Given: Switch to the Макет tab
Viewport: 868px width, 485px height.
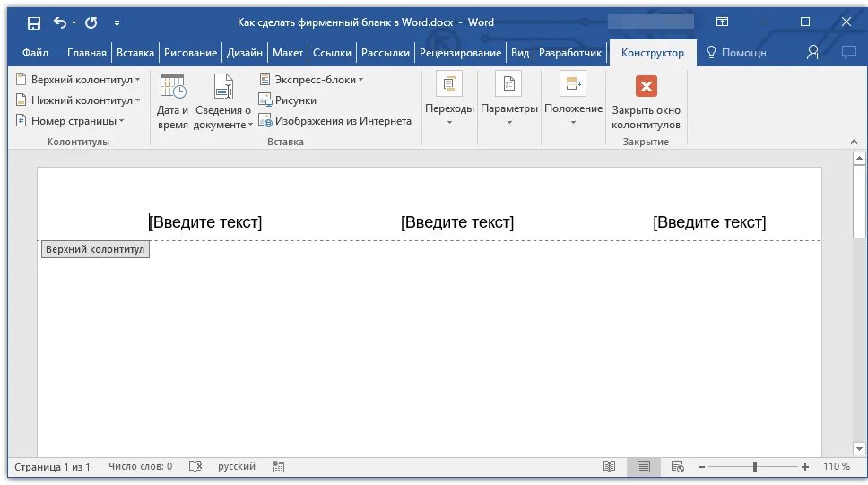Looking at the screenshot, I should pos(287,53).
